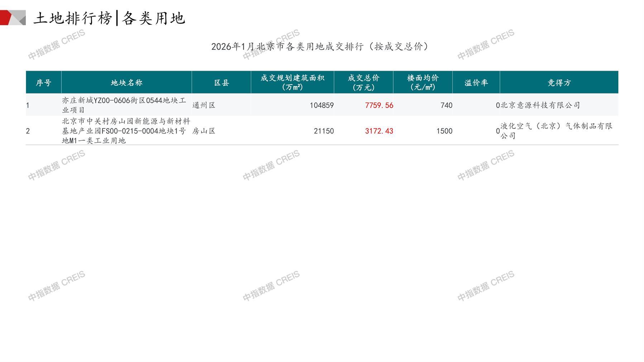644x362 pixels.
Task: Click the 溢价率 column header
Action: tap(476, 83)
